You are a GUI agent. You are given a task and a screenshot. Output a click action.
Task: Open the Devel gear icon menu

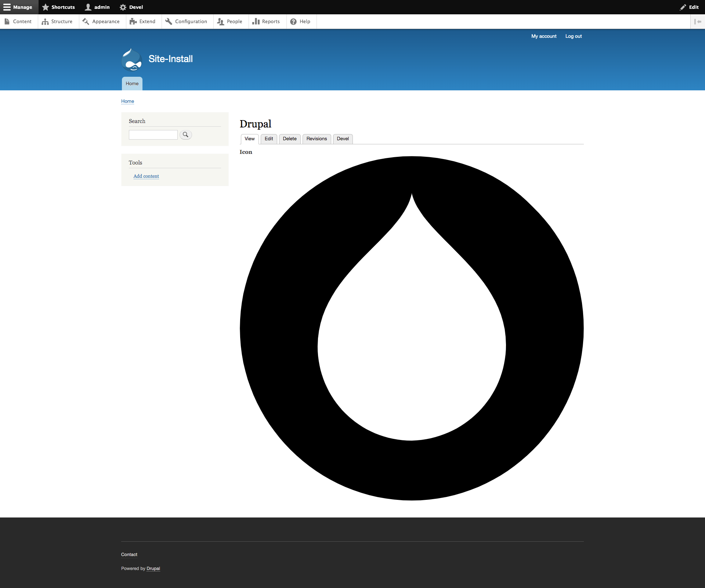[123, 7]
